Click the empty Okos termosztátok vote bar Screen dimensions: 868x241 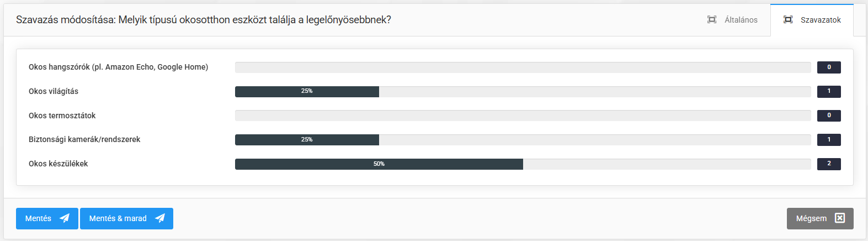(523, 116)
